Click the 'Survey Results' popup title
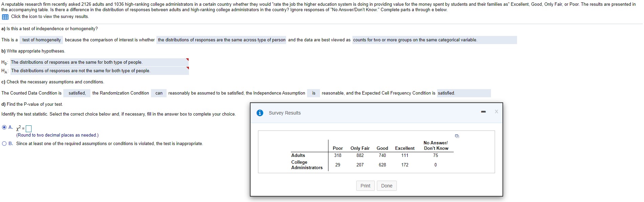The height and width of the screenshot is (202, 644). (284, 113)
